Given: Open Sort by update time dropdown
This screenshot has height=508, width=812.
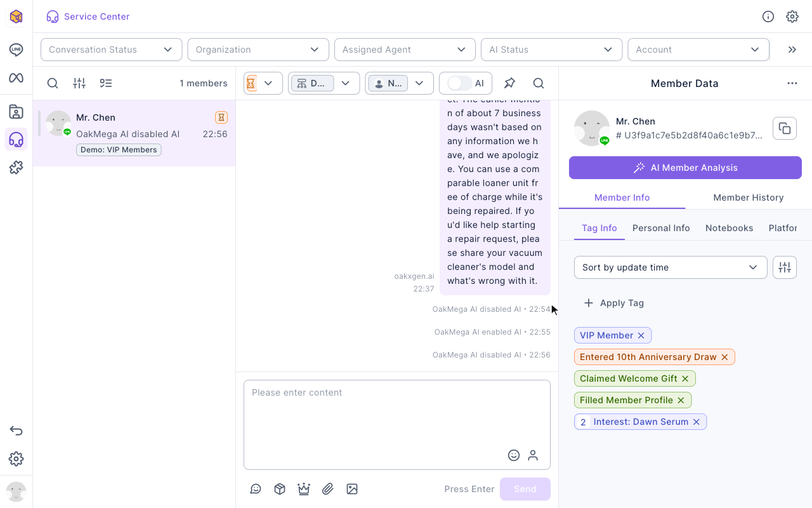Looking at the screenshot, I should (x=671, y=267).
